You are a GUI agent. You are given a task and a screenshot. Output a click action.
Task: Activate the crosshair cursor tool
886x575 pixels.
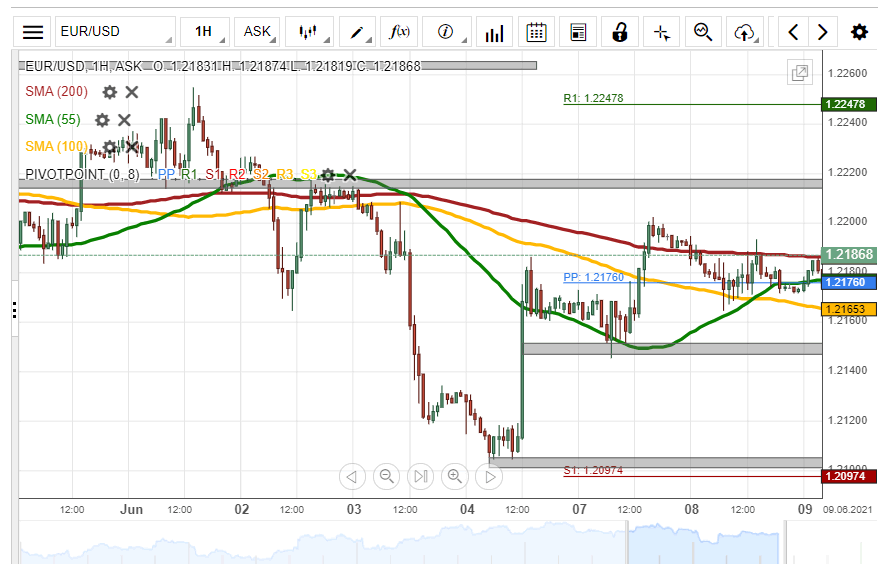click(662, 32)
